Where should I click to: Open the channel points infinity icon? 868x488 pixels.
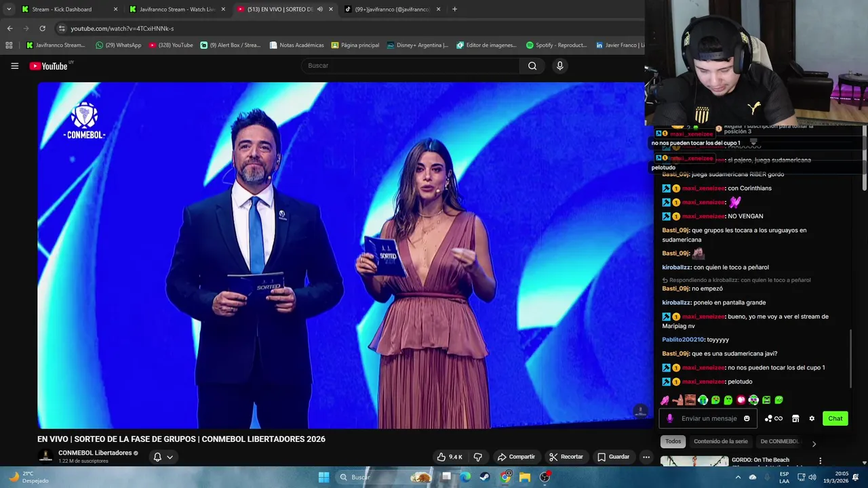click(772, 418)
